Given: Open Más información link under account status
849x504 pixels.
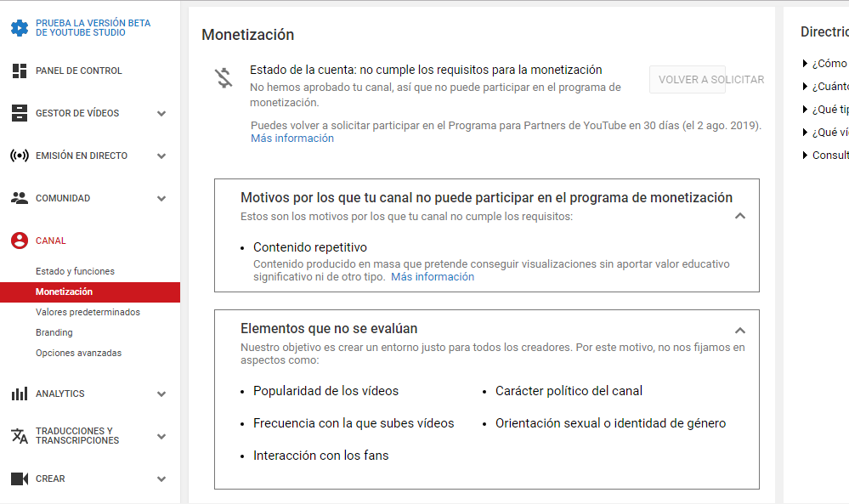Looking at the screenshot, I should (x=292, y=139).
